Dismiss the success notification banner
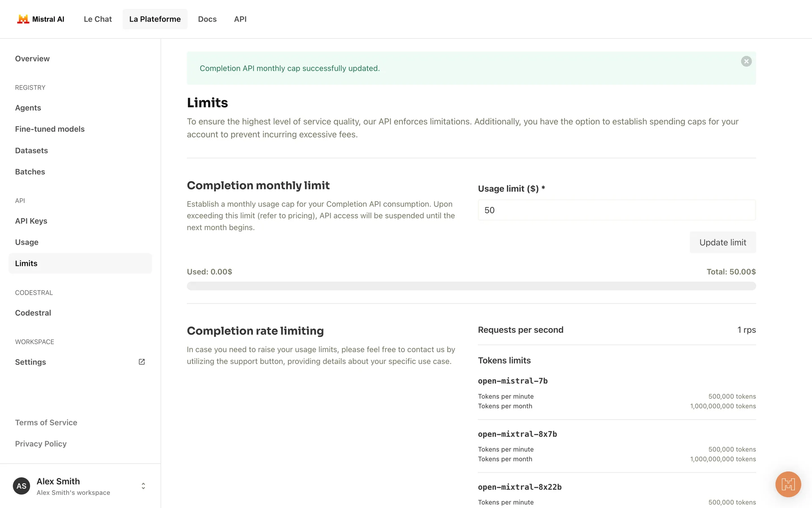Image resolution: width=812 pixels, height=508 pixels. (746, 61)
